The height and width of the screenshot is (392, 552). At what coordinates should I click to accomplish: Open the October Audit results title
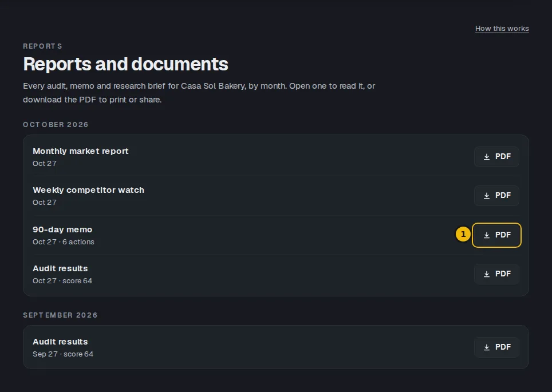[x=60, y=268]
